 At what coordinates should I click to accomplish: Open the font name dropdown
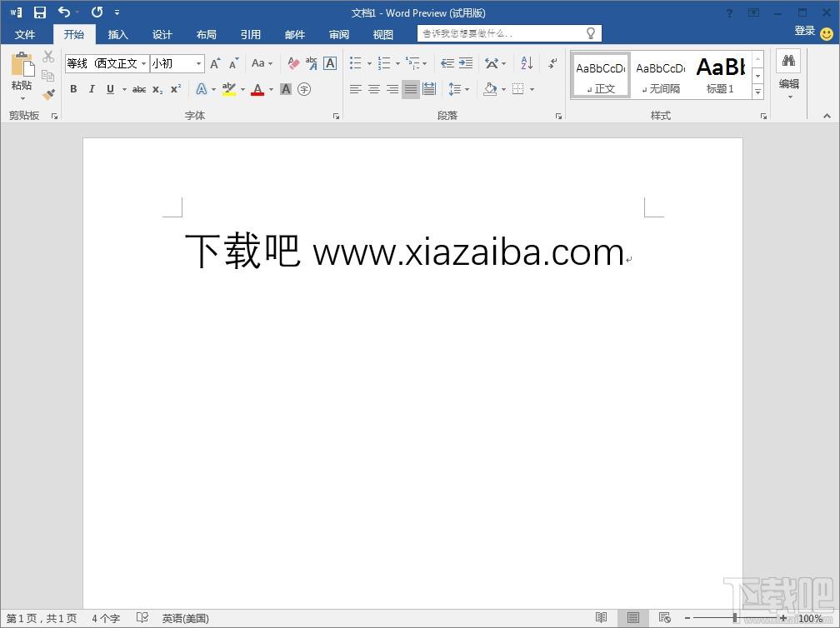click(143, 63)
